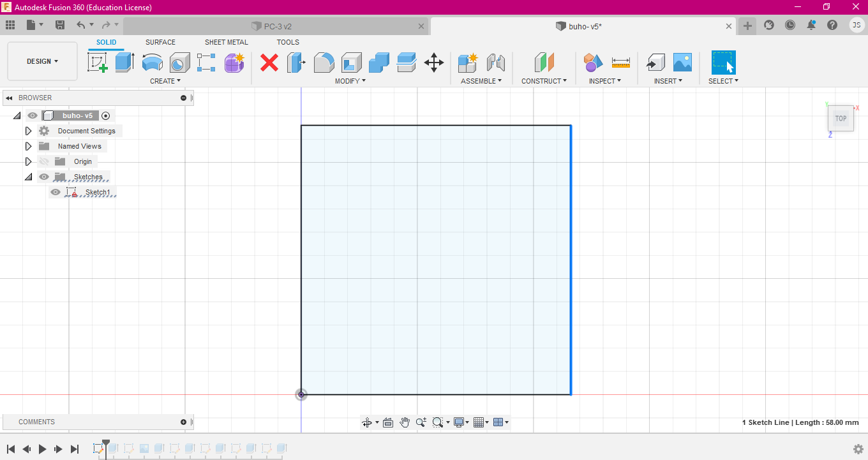Expand Document Settings in browser
Screen dimensions: 868x460
point(28,131)
